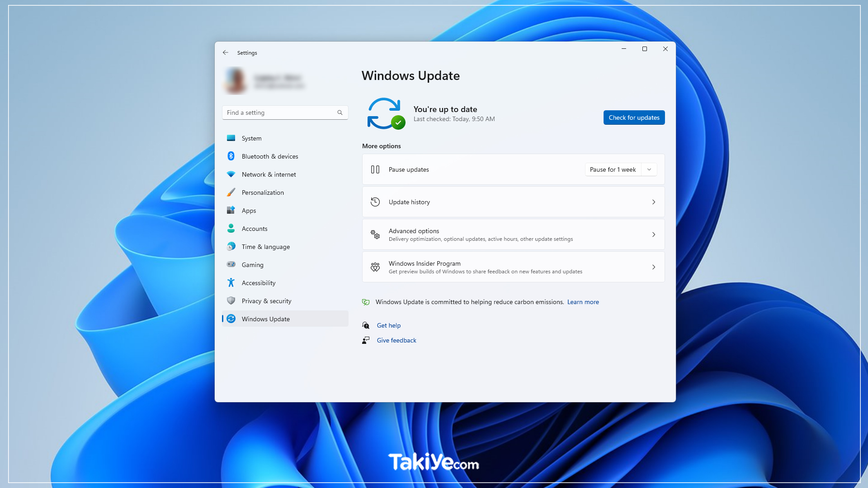Click Find a setting search field
This screenshot has width=868, height=488.
coord(285,112)
